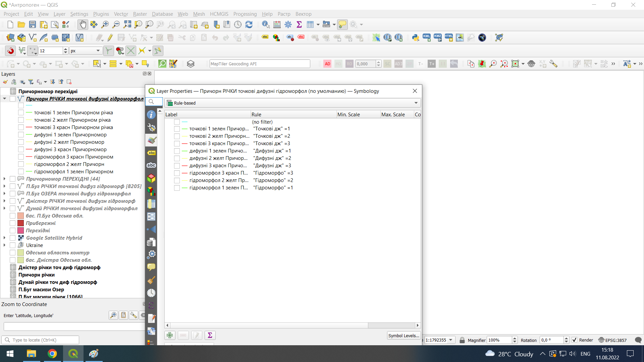
Task: Open Google Chrome from the taskbar
Action: tap(52, 354)
